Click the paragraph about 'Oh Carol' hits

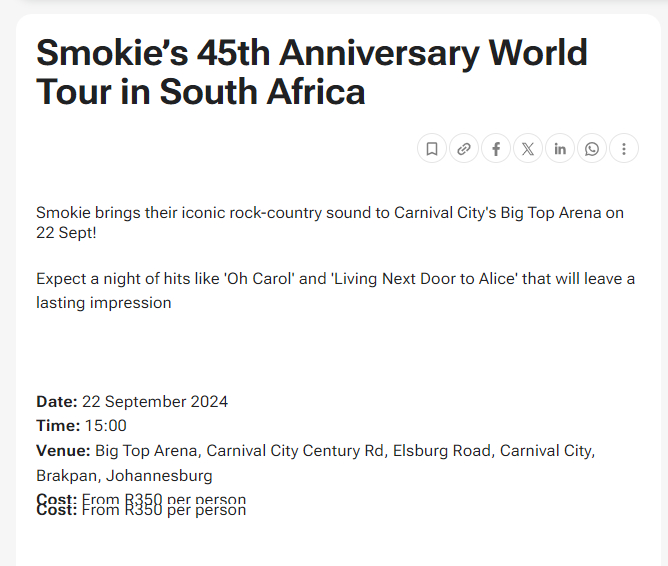(x=335, y=290)
